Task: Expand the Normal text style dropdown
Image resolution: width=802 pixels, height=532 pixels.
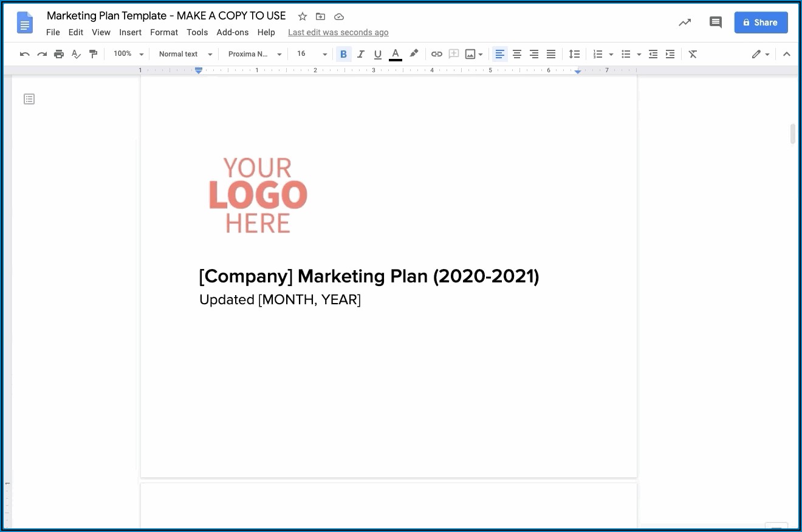Action: (x=185, y=54)
